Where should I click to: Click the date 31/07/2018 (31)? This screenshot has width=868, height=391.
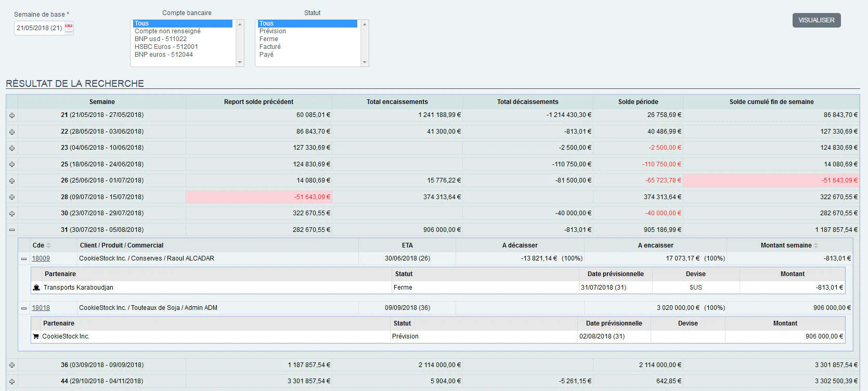tap(603, 288)
